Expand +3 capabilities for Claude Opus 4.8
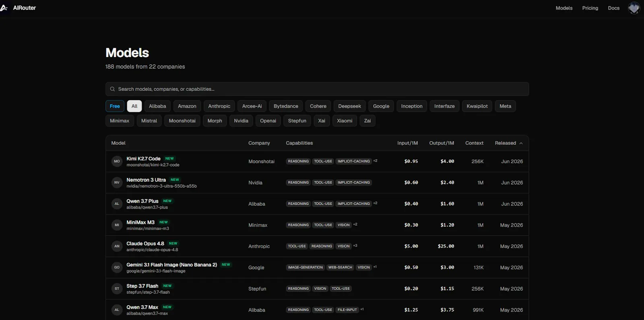 tap(355, 246)
